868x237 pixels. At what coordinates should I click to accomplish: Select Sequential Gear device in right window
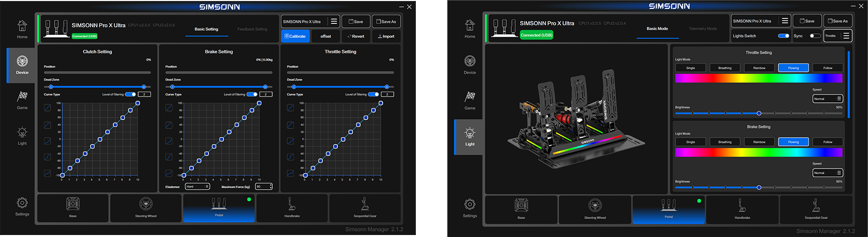(816, 209)
